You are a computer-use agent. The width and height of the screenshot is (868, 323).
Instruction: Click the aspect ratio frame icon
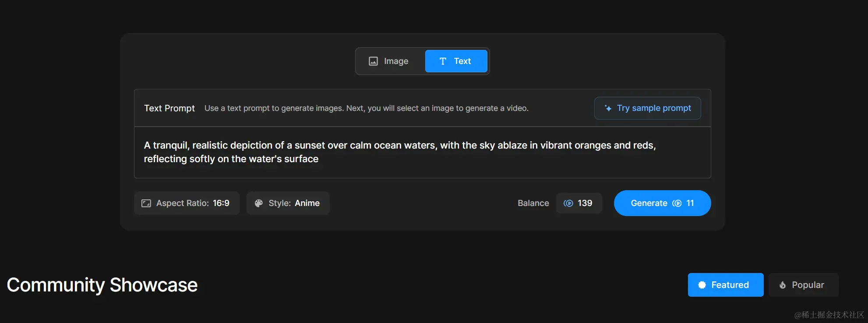pyautogui.click(x=146, y=203)
